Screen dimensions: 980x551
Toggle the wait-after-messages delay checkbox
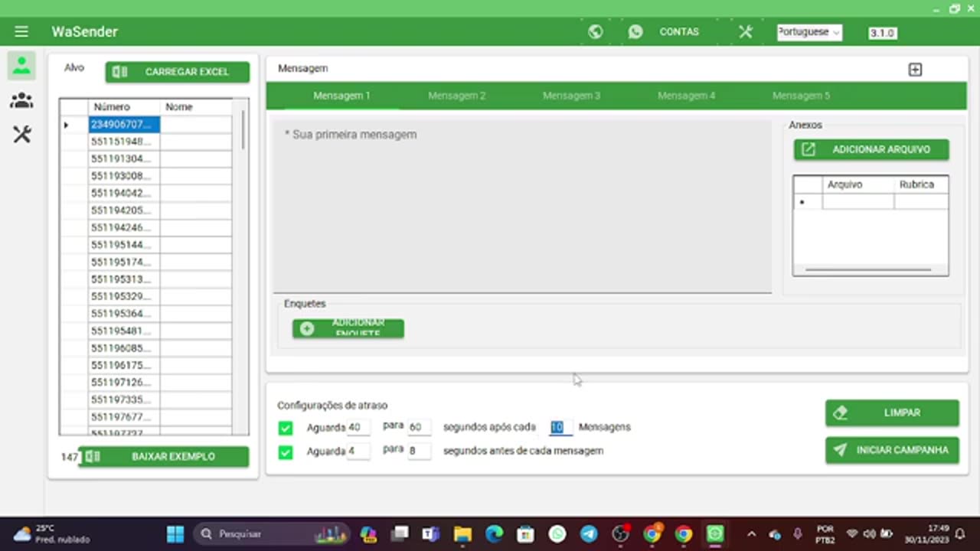coord(286,428)
